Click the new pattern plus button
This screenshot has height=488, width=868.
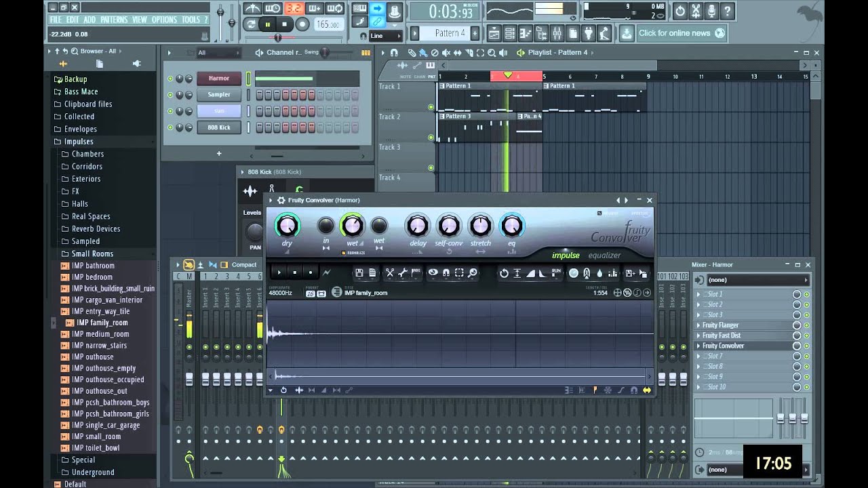[475, 33]
